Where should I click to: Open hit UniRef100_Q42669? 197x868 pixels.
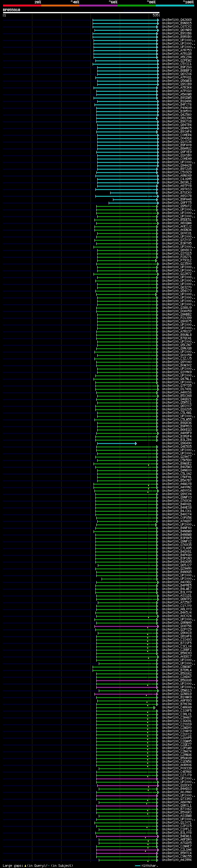176,20
